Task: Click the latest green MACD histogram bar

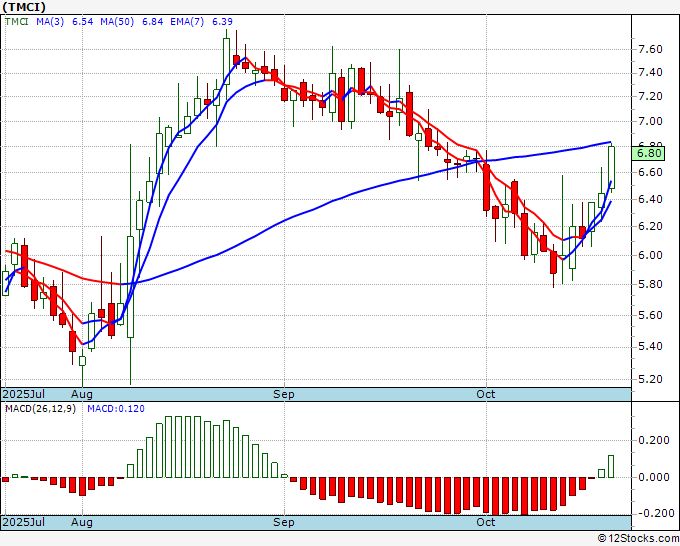Action: tap(611, 467)
